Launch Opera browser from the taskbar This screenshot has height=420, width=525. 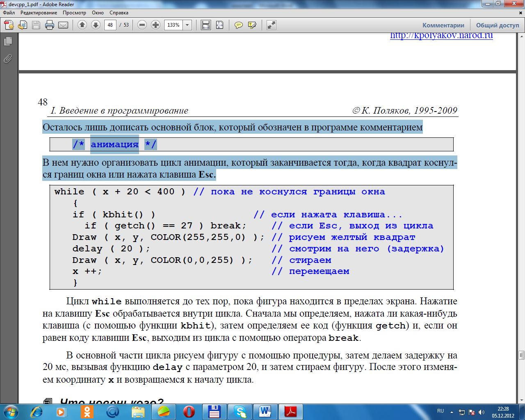click(x=189, y=412)
